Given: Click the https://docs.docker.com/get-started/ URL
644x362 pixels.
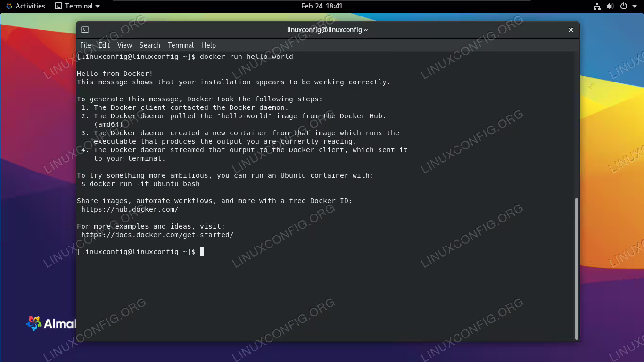Looking at the screenshot, I should point(157,235).
